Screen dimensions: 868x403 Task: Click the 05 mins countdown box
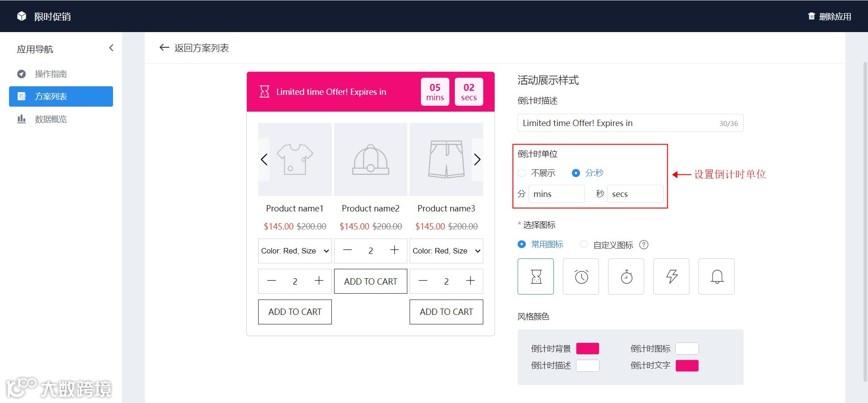pyautogui.click(x=435, y=92)
